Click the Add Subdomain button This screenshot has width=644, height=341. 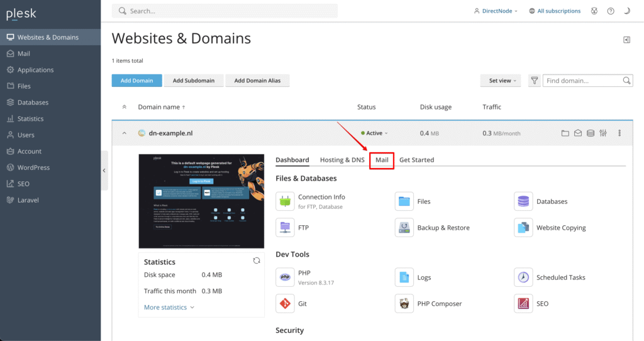point(194,81)
